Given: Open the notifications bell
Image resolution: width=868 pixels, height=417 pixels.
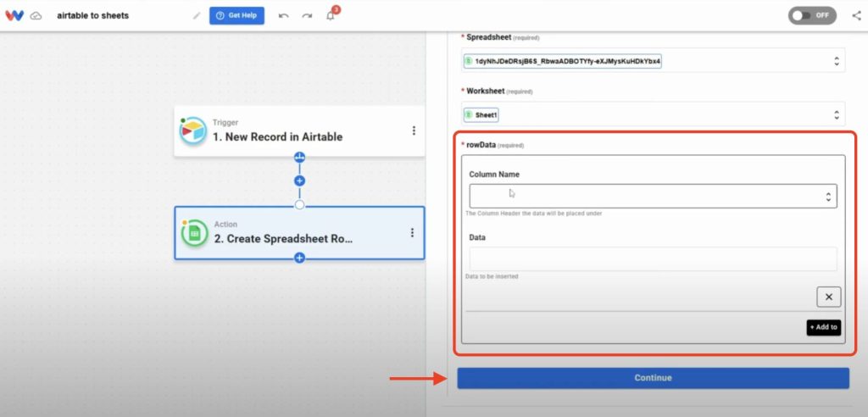Looking at the screenshot, I should tap(331, 15).
